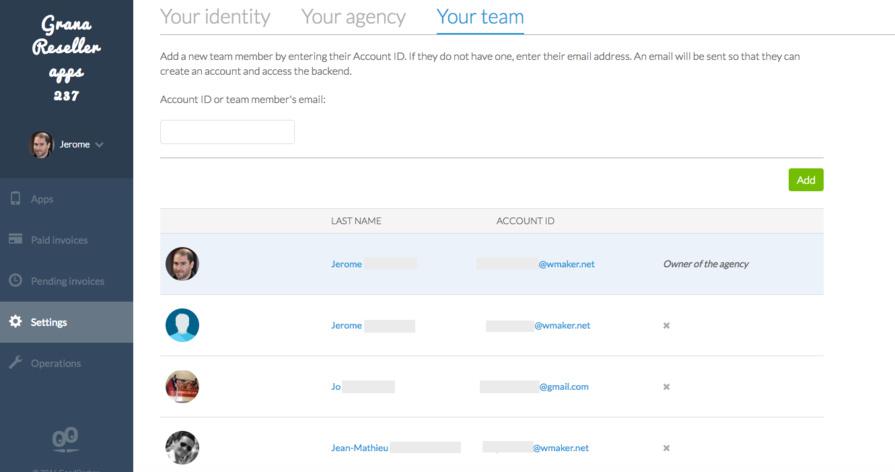Click the agency owner's wmaker.net email
This screenshot has width=895, height=472.
point(566,264)
